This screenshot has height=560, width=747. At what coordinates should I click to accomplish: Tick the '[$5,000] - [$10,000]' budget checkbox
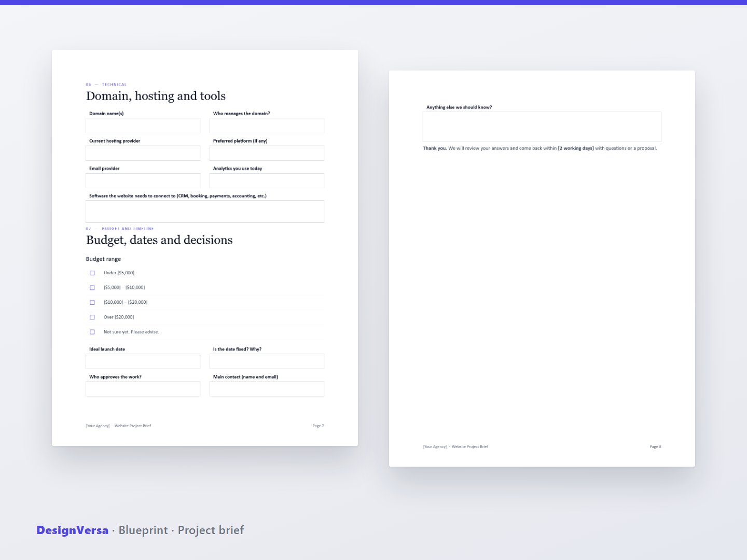click(92, 288)
